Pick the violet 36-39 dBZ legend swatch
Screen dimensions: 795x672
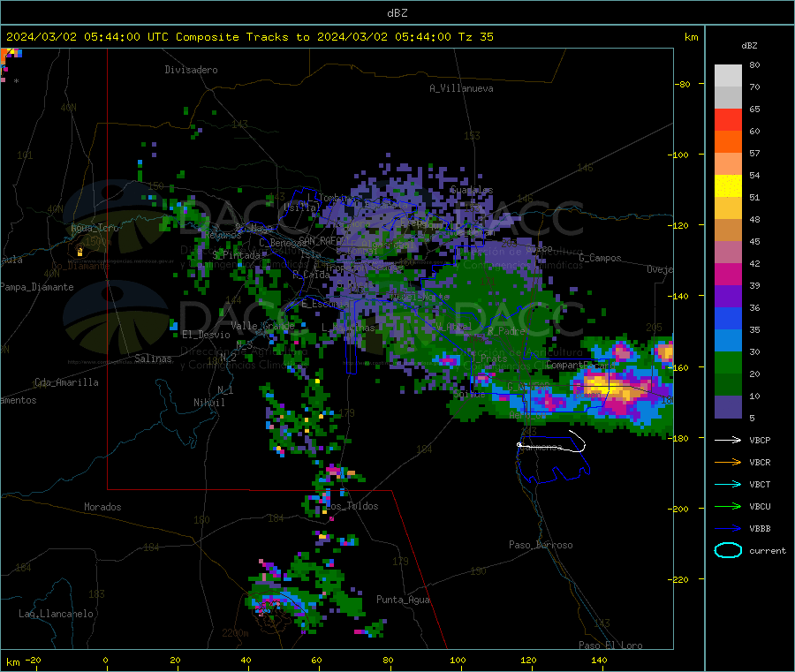[728, 297]
